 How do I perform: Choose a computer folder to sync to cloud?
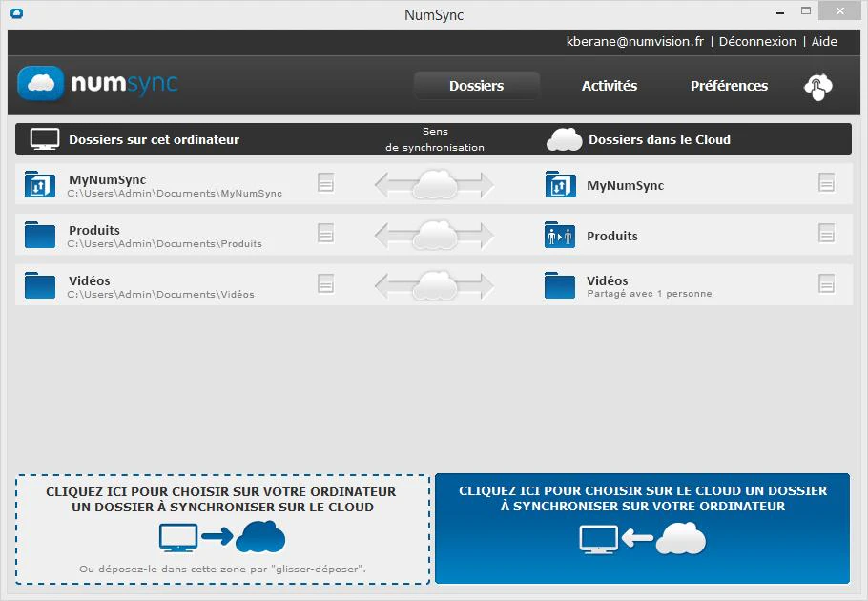[222, 529]
